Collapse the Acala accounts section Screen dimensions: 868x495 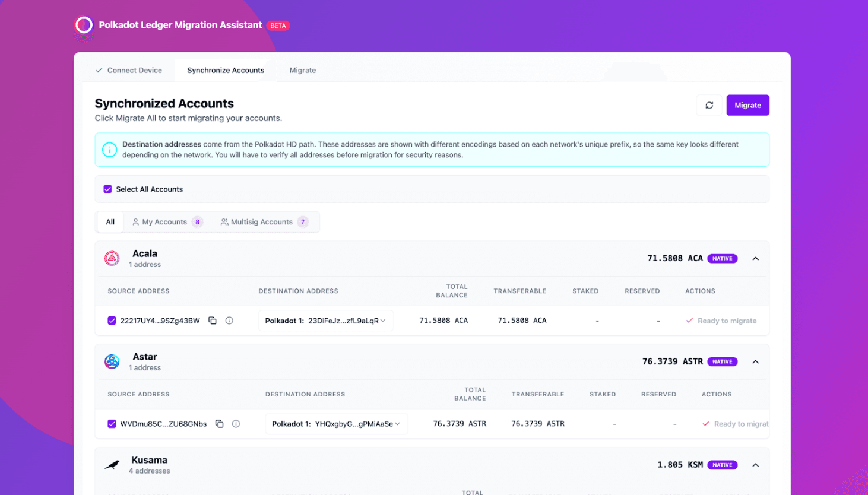[755, 259]
